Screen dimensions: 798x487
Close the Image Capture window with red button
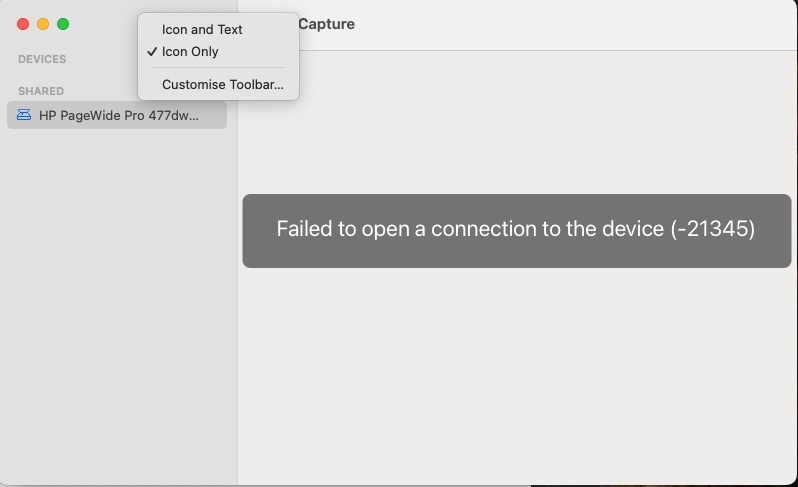coord(23,24)
